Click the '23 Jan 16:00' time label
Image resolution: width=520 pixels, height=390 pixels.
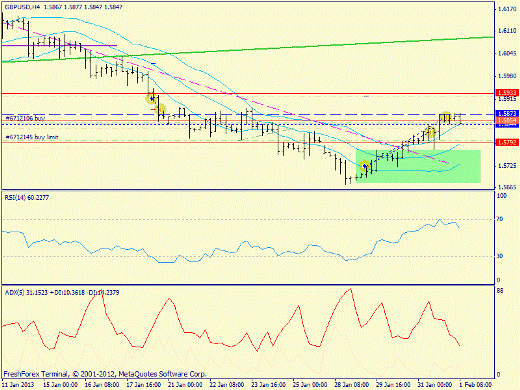pos(268,385)
